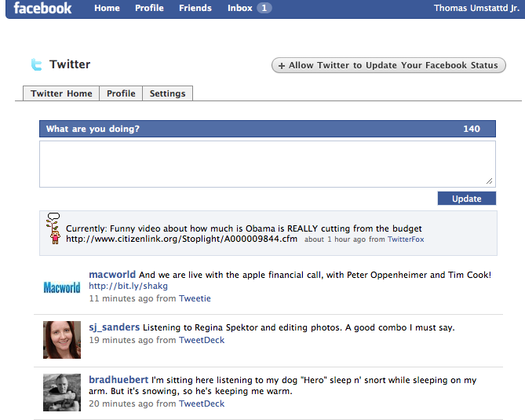Open the Tweetie source link
525x420 pixels.
pyautogui.click(x=195, y=298)
